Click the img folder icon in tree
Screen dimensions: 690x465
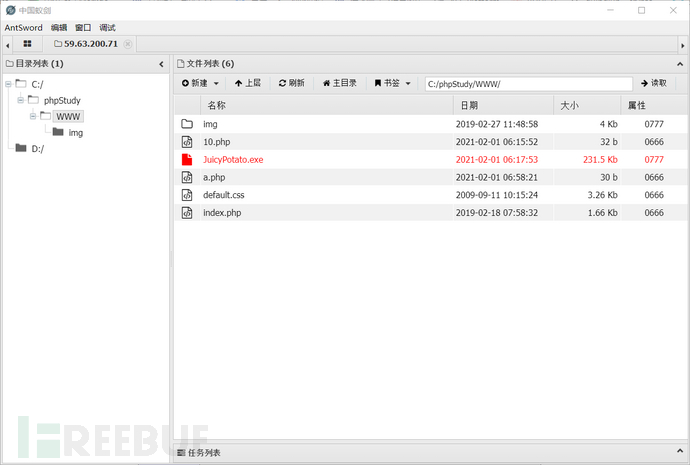pos(58,132)
